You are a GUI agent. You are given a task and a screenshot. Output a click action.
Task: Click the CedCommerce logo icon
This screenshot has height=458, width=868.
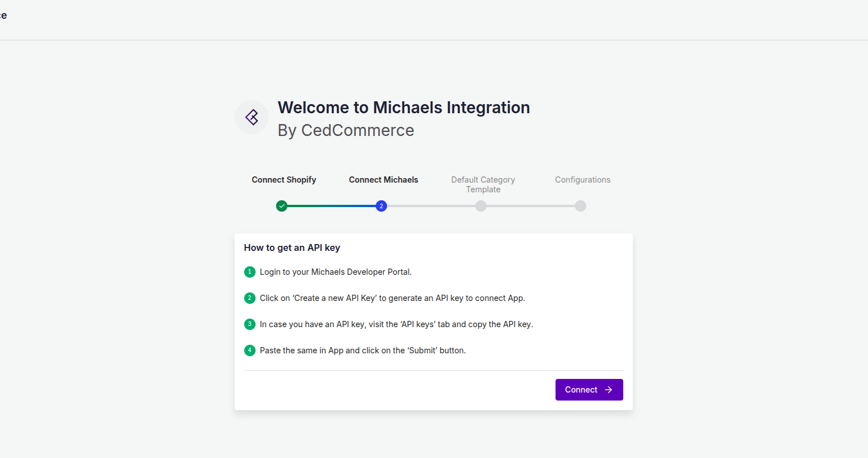tap(252, 117)
